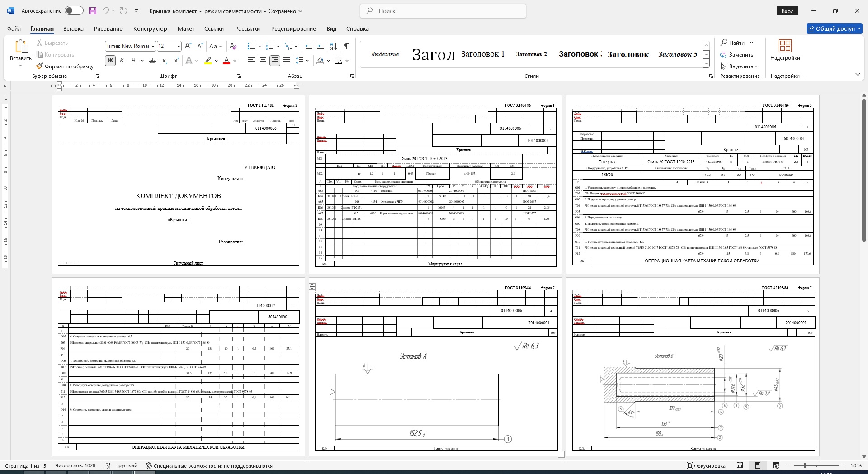
Task: Open the font size dropdown
Action: (179, 46)
